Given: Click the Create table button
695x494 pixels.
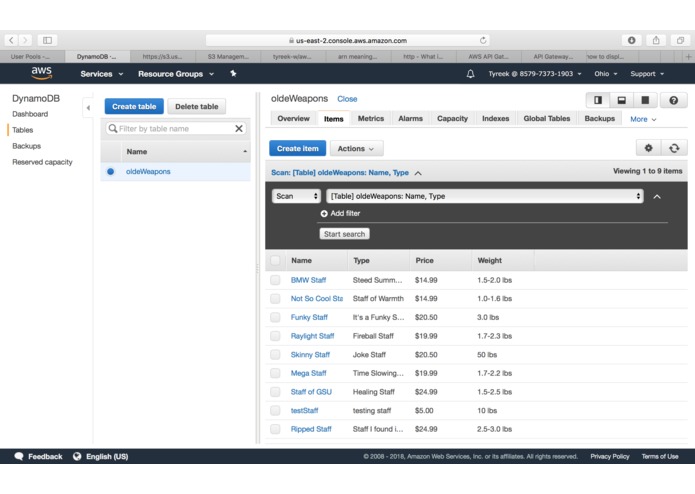Looking at the screenshot, I should coord(134,106).
